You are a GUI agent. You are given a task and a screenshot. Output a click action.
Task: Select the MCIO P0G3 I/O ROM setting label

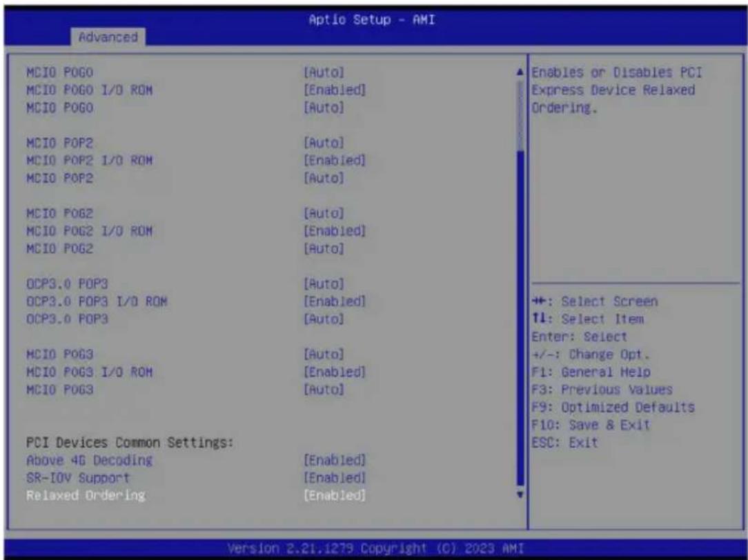[x=89, y=372]
